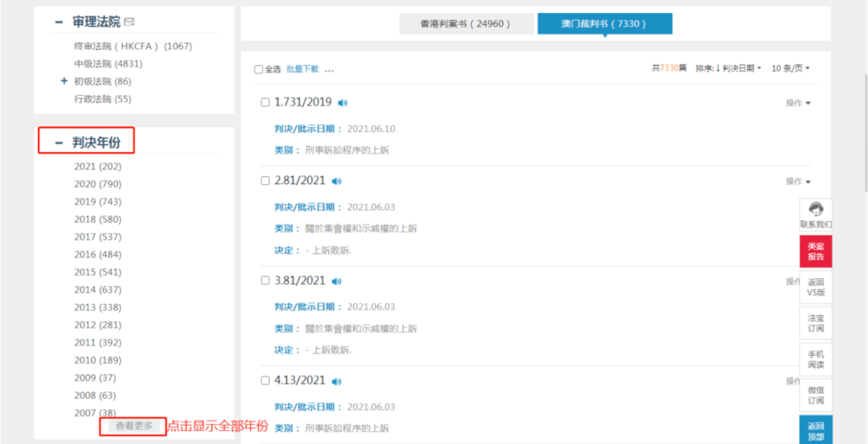Open the 10 条/页 page size dropdown
This screenshot has width=868, height=444.
tap(790, 68)
